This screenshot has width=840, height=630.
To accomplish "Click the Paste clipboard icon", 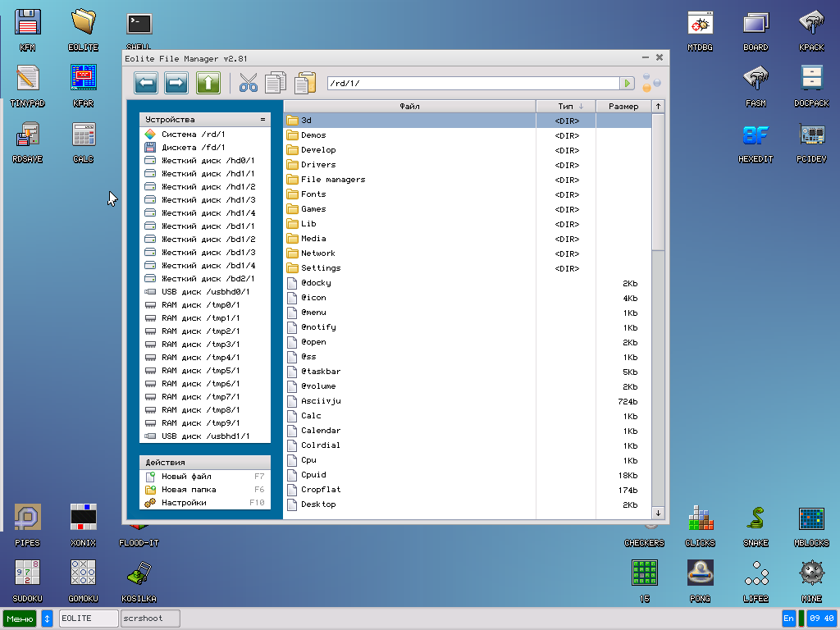I will (x=304, y=82).
